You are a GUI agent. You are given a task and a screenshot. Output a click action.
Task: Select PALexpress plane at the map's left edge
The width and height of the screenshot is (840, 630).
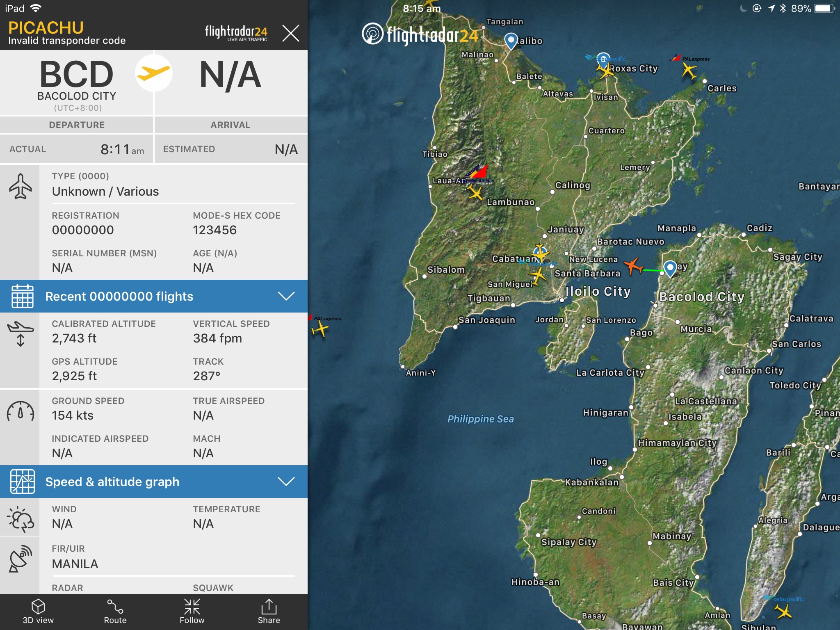(x=320, y=329)
